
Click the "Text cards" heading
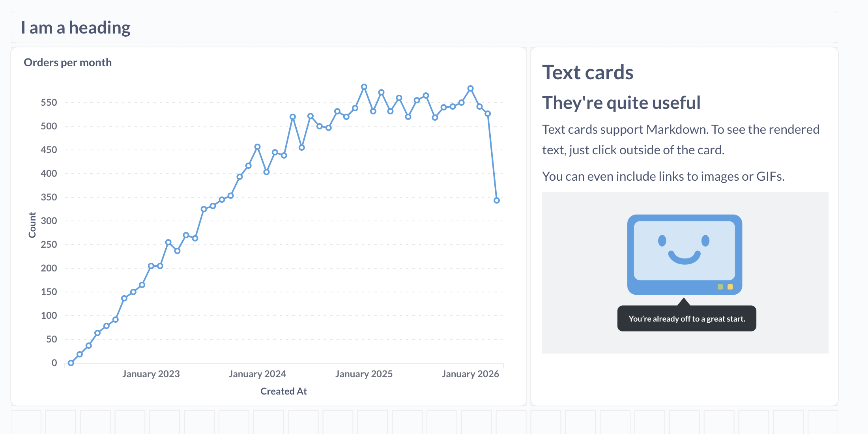pos(587,73)
